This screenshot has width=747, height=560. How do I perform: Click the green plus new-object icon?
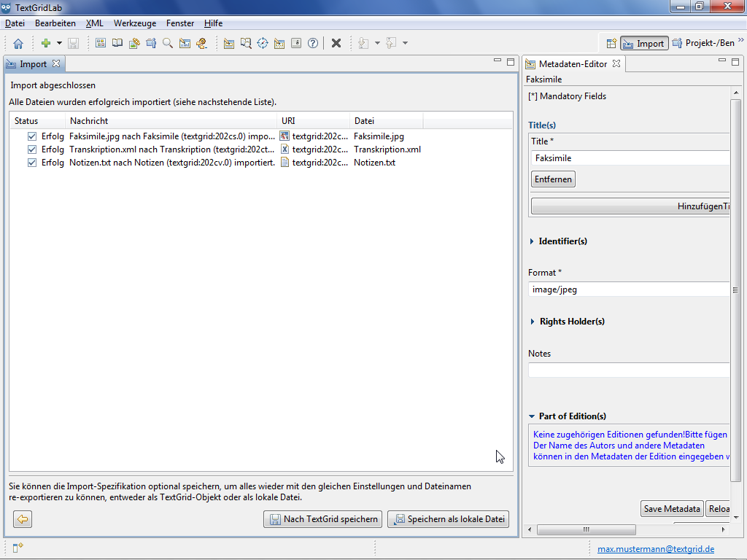click(45, 43)
